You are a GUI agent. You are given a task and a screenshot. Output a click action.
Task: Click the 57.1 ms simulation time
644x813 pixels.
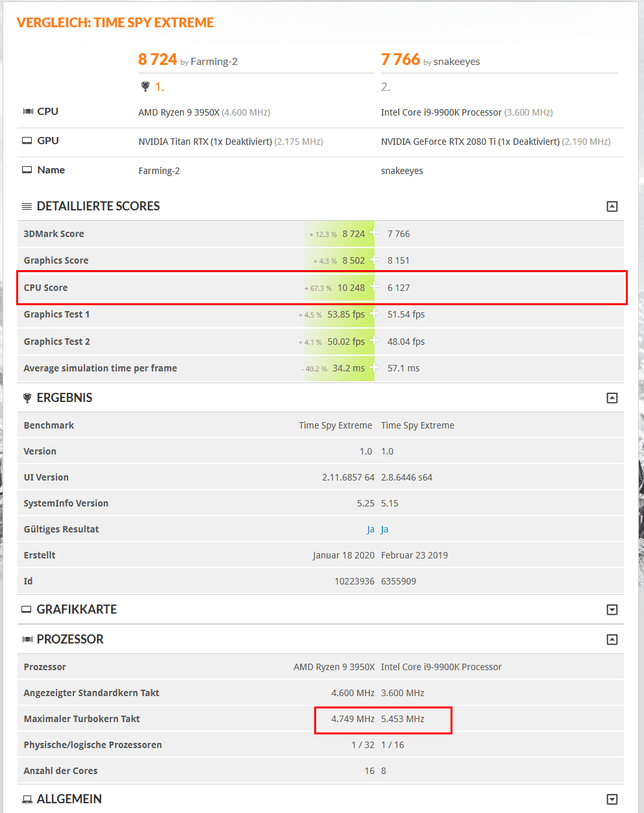point(404,368)
